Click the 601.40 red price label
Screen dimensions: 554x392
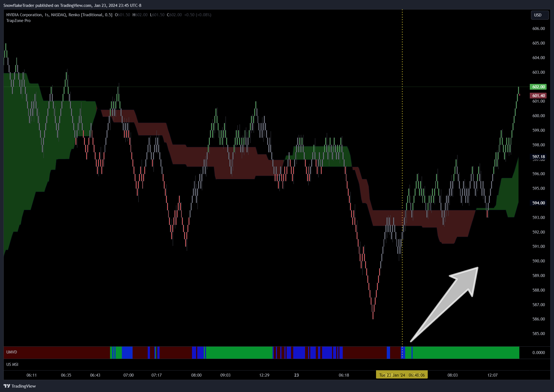(x=538, y=95)
